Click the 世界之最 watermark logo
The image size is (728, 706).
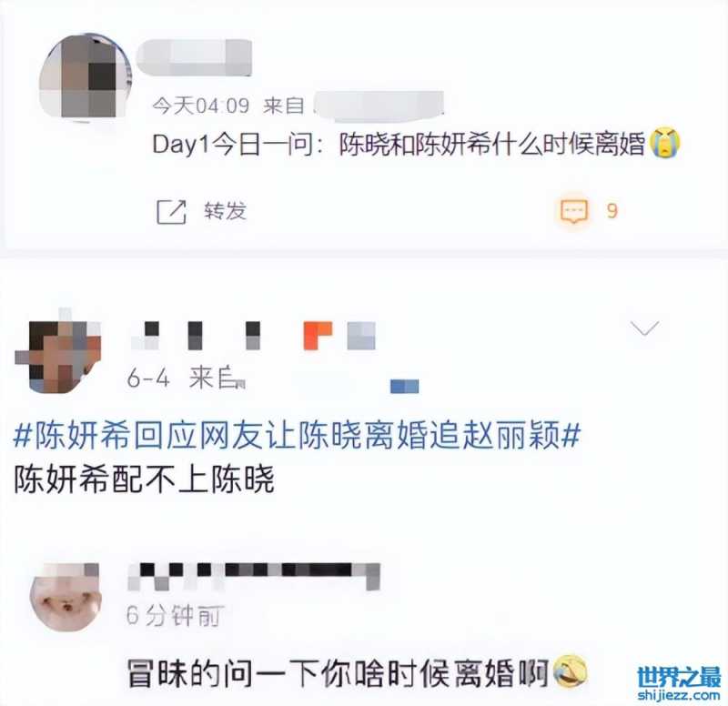[679, 677]
